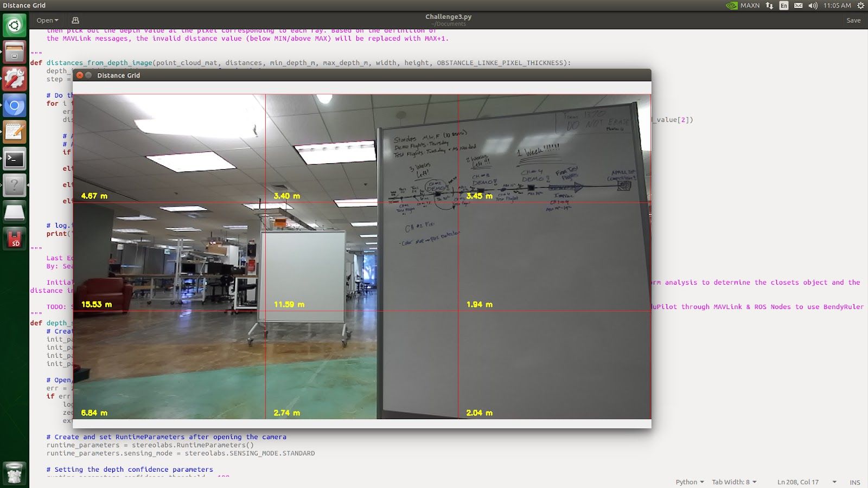This screenshot has height=488, width=868.
Task: Launch the system settings wrench icon
Action: pyautogui.click(x=15, y=79)
